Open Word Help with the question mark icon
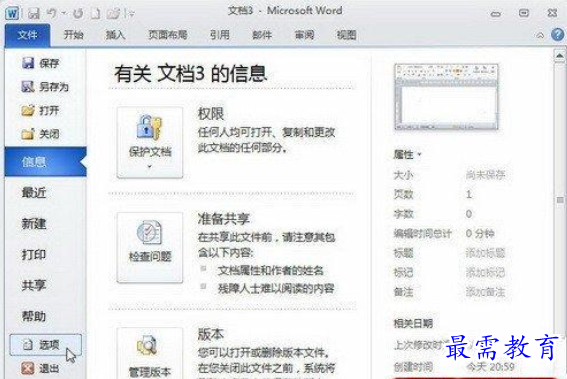This screenshot has height=379, width=567. tap(557, 35)
